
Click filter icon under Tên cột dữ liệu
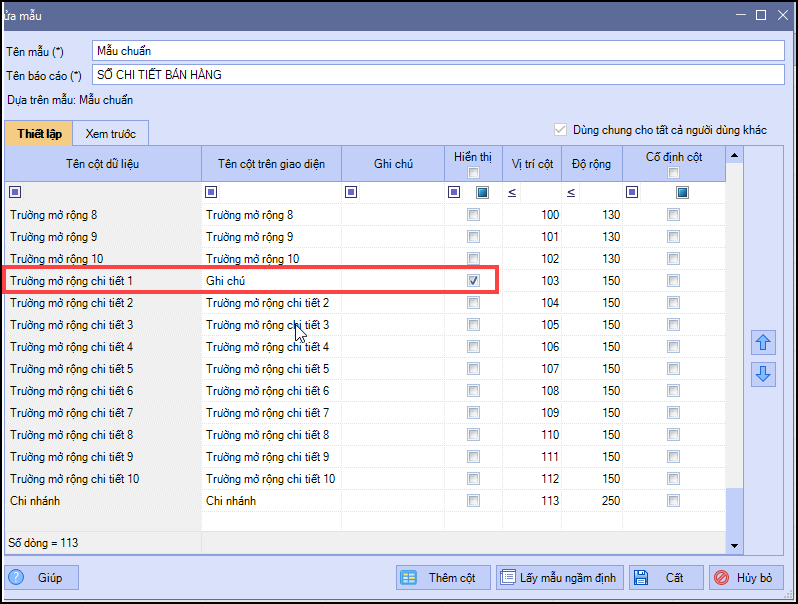tap(15, 192)
